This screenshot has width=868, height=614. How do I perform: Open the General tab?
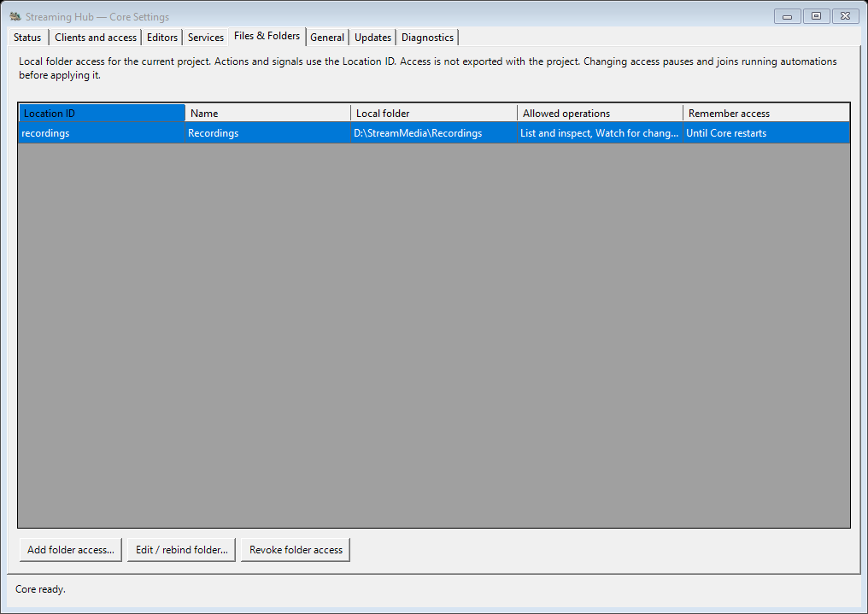[x=327, y=38]
